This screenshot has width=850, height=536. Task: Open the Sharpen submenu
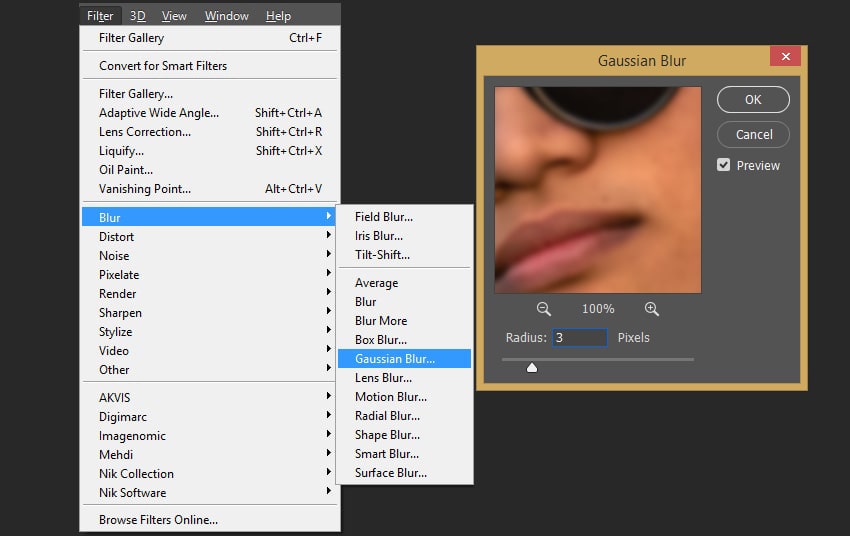tap(120, 313)
